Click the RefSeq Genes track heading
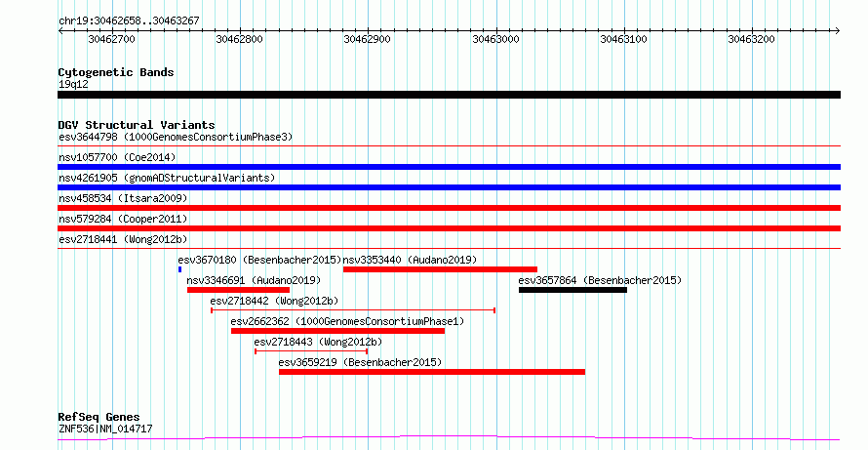The height and width of the screenshot is (450, 868). [x=99, y=417]
